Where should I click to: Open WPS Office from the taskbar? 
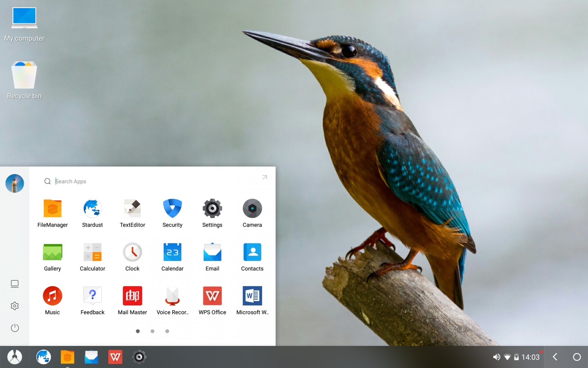pos(115,357)
